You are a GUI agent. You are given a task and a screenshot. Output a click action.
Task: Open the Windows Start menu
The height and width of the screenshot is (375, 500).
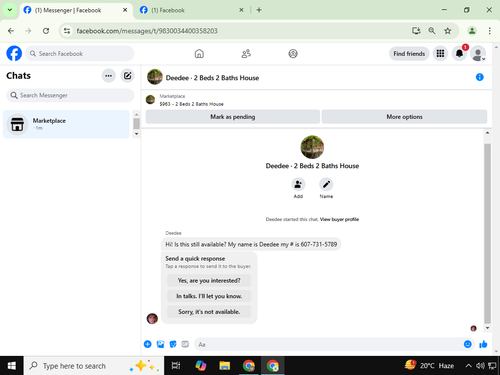coord(12,366)
